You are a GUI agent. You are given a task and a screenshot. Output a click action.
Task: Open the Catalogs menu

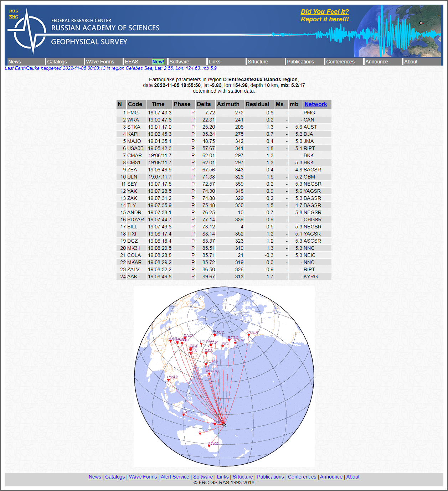pyautogui.click(x=57, y=62)
